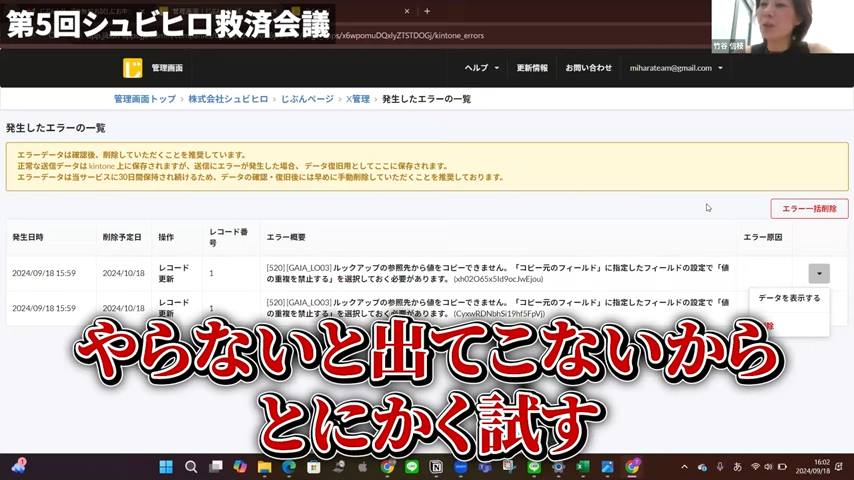Click the cloud sync icon in the system tray
This screenshot has width=854, height=480.
(703, 467)
